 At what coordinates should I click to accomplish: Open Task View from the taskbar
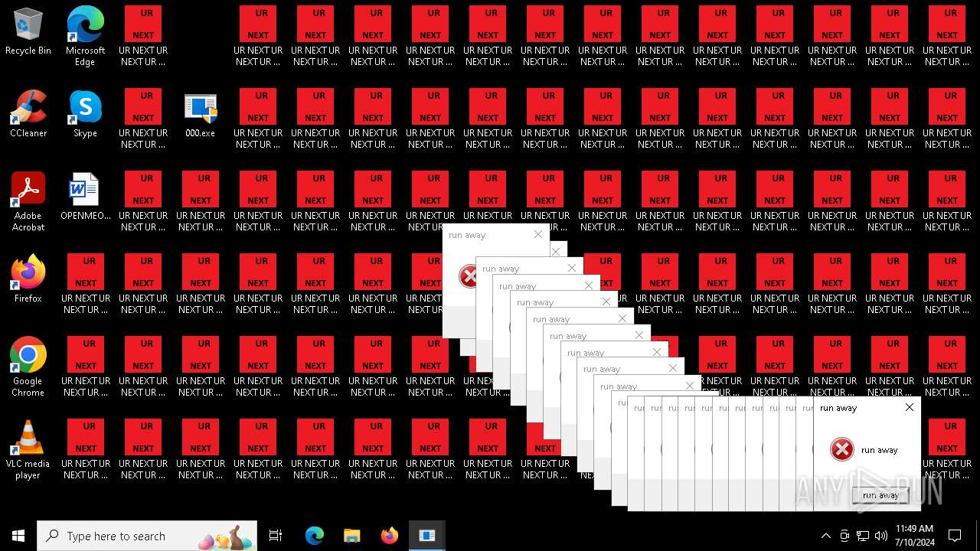point(276,536)
